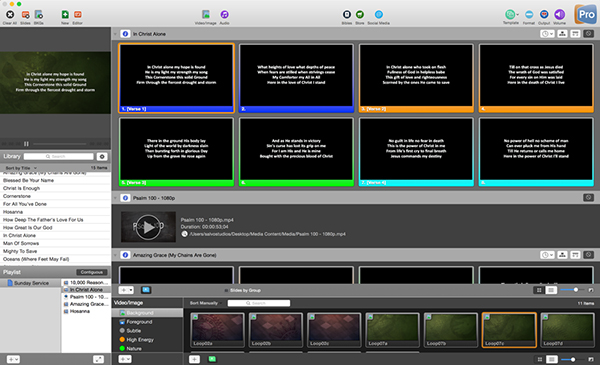
Task: Open slide add dropdown below slides area
Action: click(126, 290)
